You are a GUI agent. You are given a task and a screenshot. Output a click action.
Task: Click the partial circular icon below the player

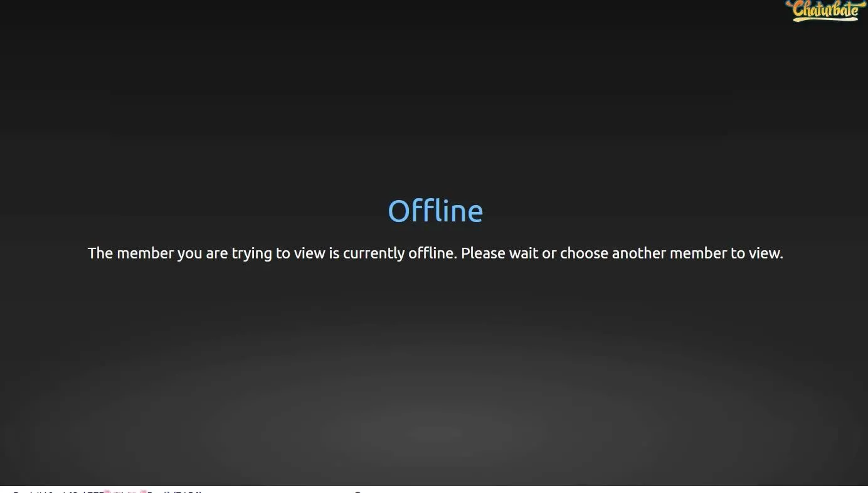tap(357, 492)
